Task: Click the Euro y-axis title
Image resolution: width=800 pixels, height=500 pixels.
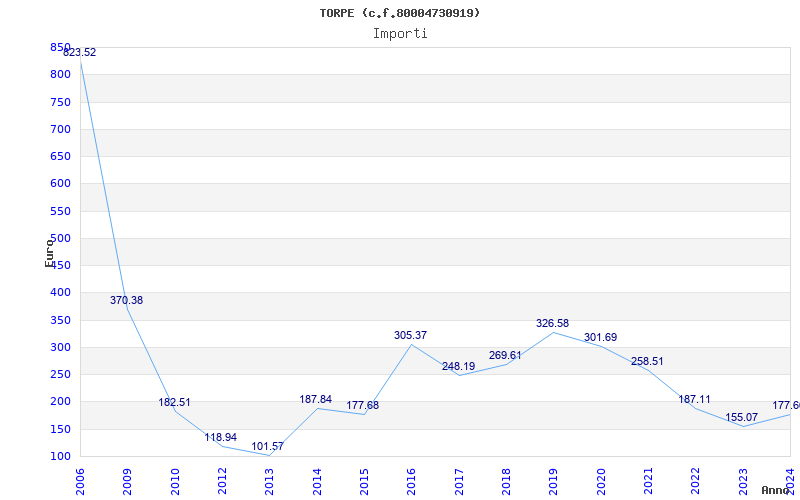Action: point(49,253)
